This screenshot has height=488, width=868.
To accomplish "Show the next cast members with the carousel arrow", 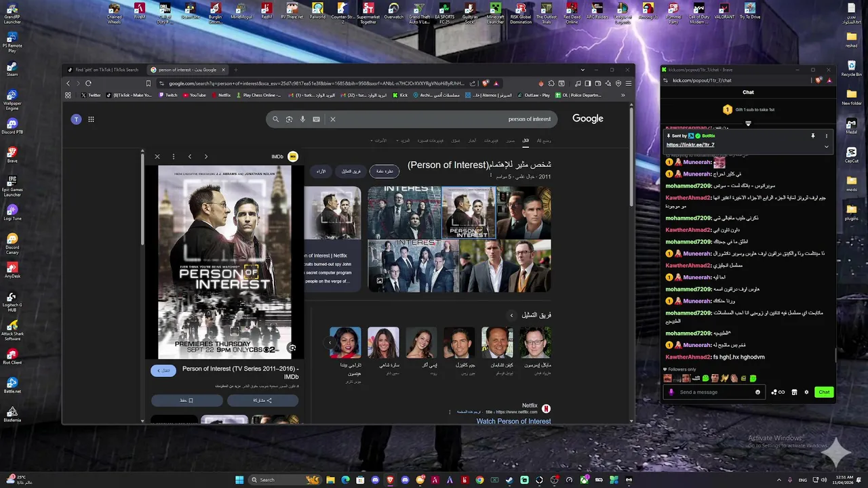I will (x=330, y=342).
